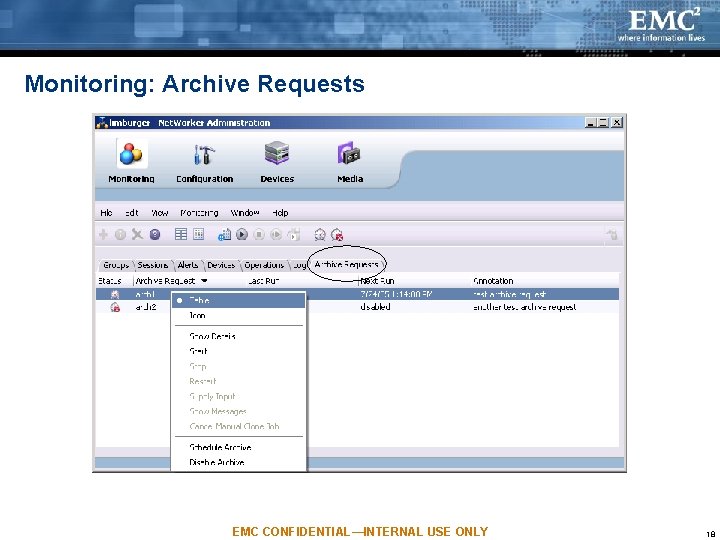Click the Next Run column header

(x=377, y=281)
